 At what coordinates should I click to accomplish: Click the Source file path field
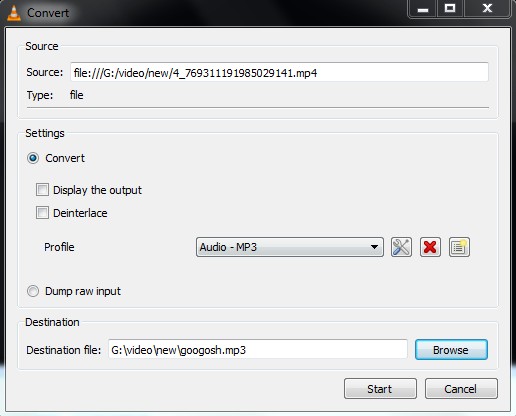279,72
